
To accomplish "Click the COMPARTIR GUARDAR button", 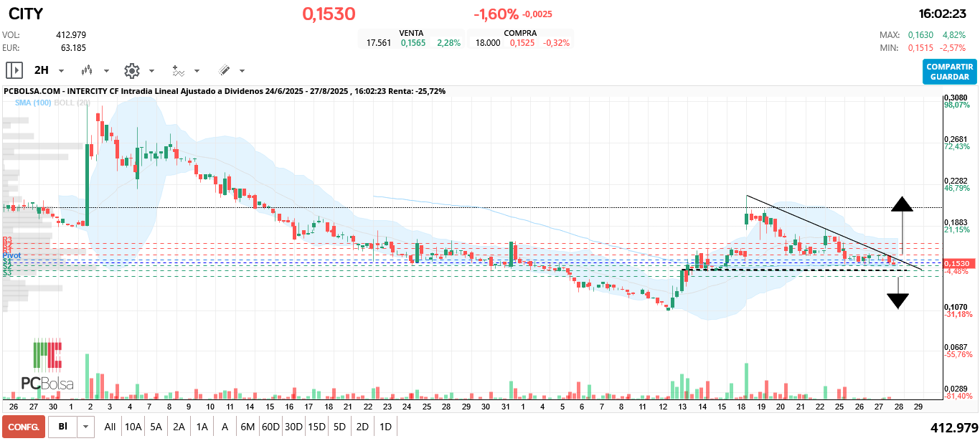I will [950, 71].
